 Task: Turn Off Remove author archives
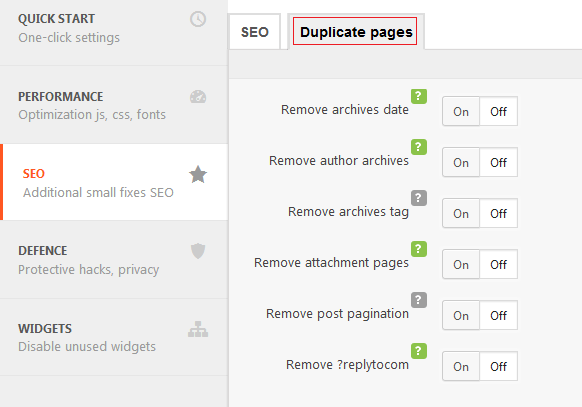pyautogui.click(x=498, y=162)
